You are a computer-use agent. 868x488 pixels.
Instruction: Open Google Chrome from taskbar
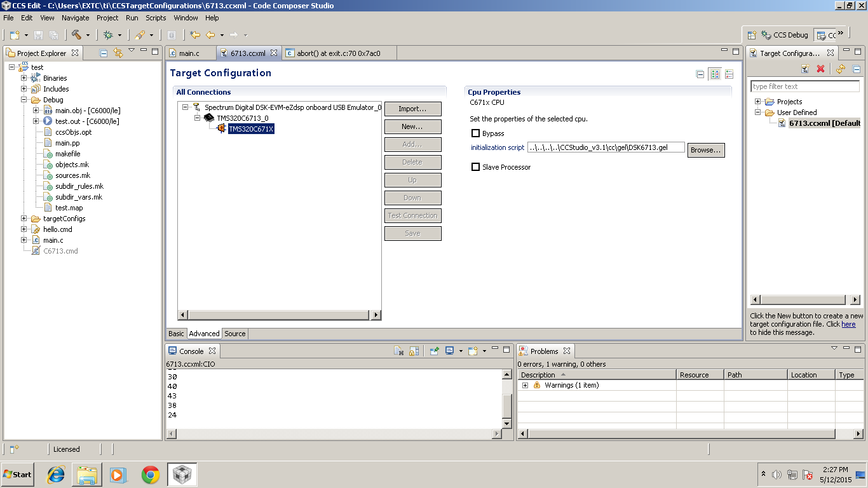coord(151,474)
